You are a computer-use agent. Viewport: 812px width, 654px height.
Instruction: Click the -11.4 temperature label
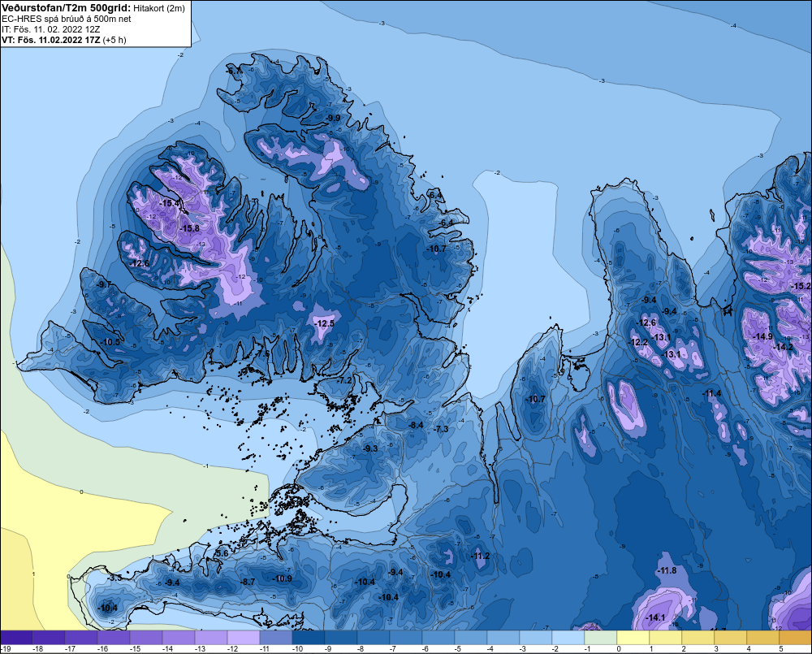coord(711,393)
